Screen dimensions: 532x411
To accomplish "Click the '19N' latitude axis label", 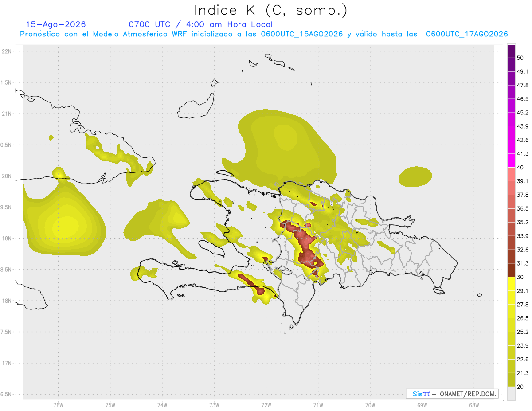I will coord(7,238).
